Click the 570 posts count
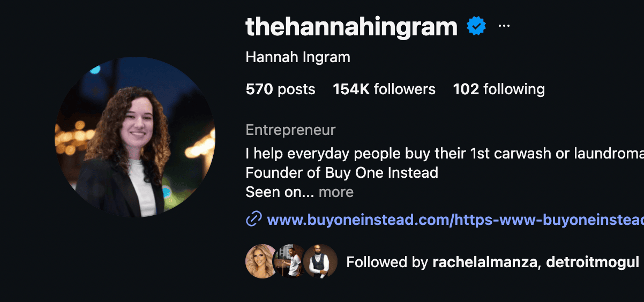Image resolution: width=644 pixels, height=302 pixels. pyautogui.click(x=281, y=89)
